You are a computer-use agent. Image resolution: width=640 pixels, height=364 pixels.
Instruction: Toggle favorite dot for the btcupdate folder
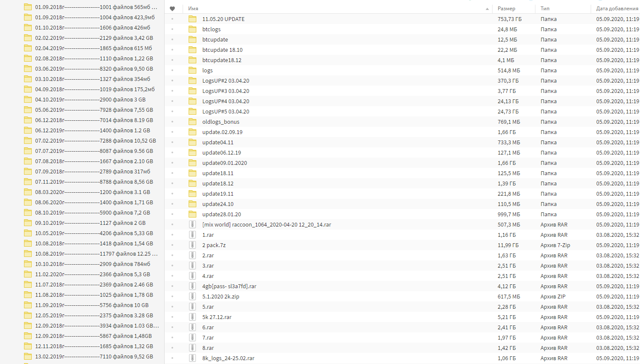[172, 39]
